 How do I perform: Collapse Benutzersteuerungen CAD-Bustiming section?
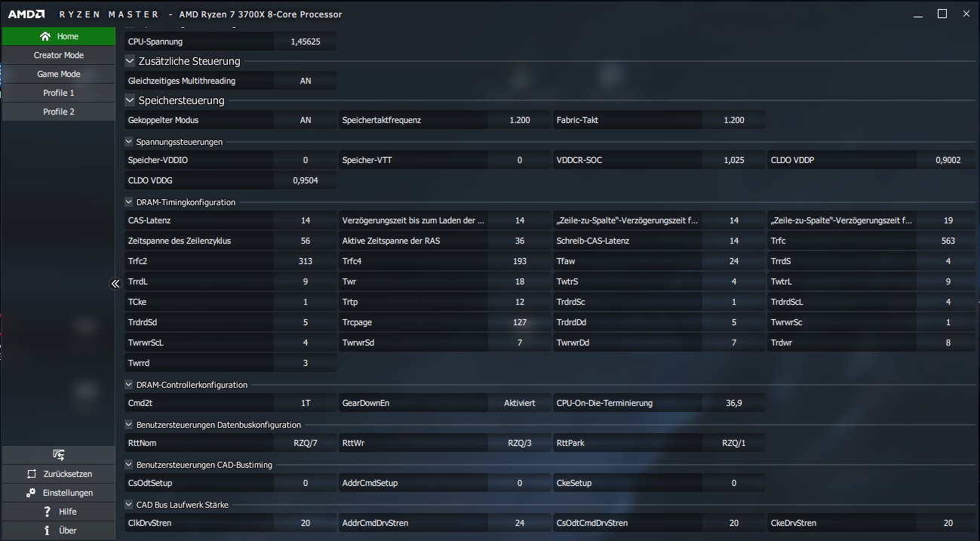pyautogui.click(x=129, y=465)
